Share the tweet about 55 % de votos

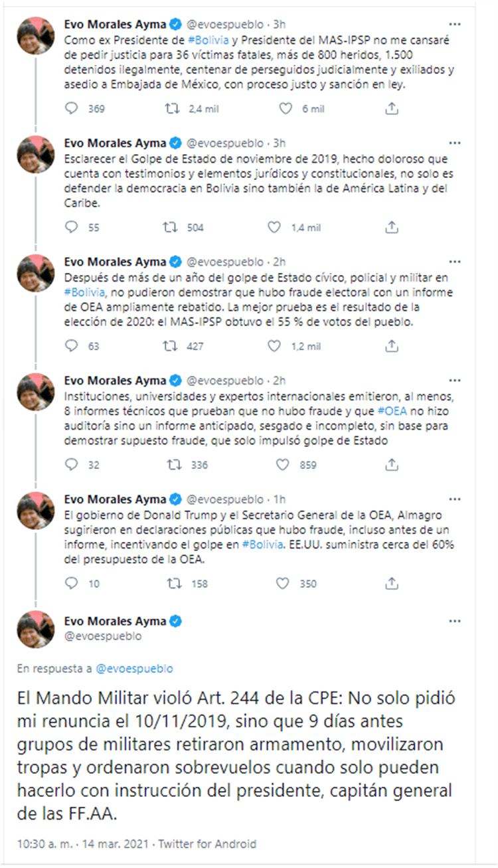coord(392,346)
